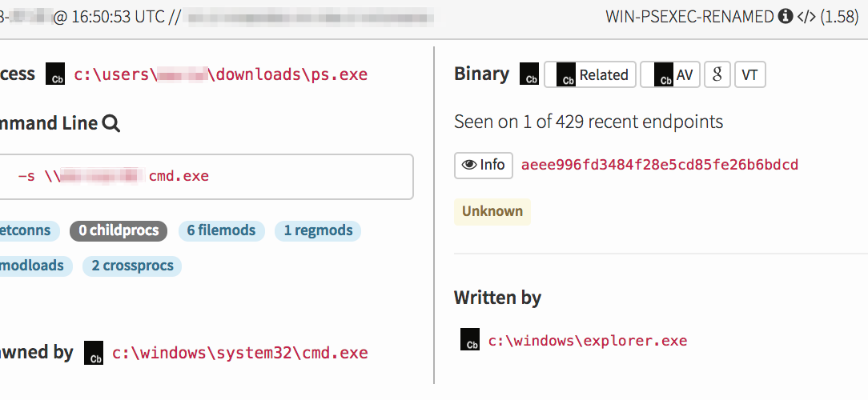Viewport: 868px width, 400px height.
Task: Click the AV button for the binary
Action: 670,74
